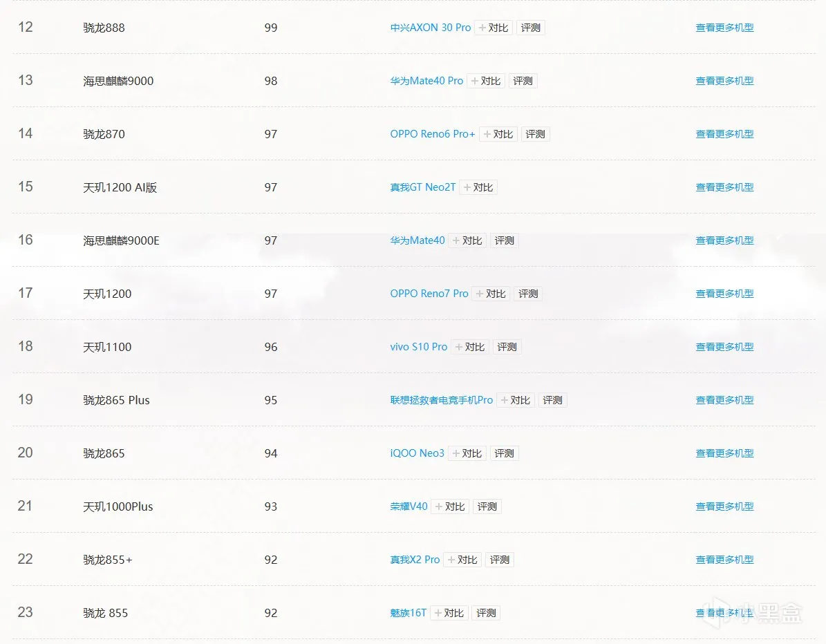Open the 中兴AXON 30 Pro phone link
The height and width of the screenshot is (644, 826).
[431, 28]
